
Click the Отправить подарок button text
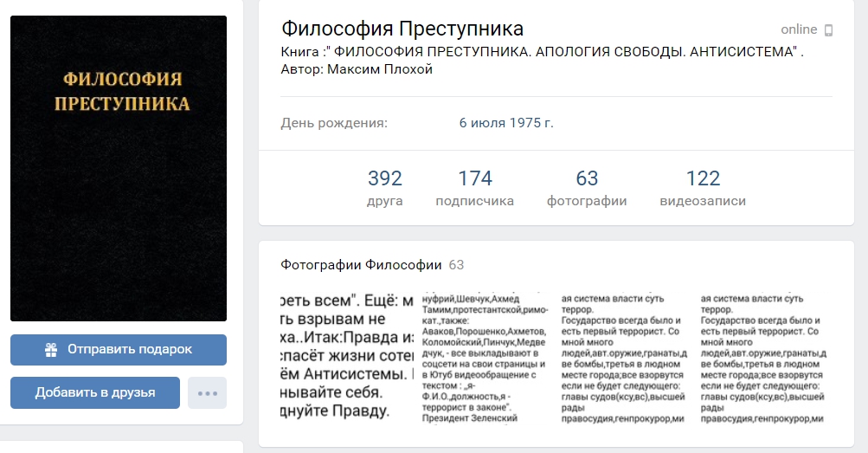130,349
